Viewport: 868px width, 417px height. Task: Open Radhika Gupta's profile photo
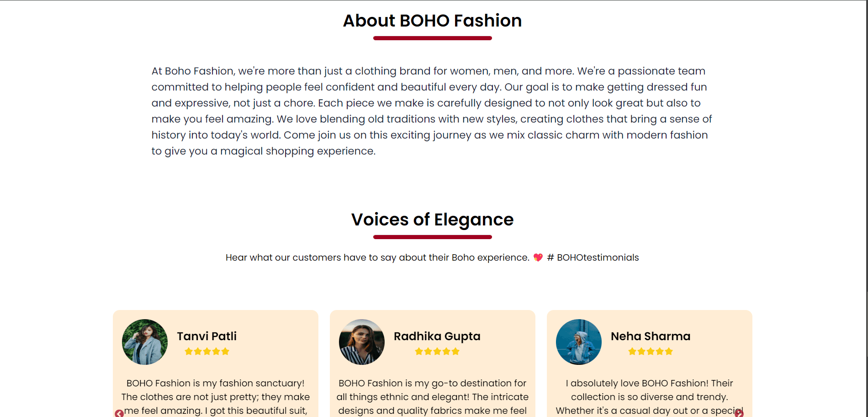click(362, 342)
